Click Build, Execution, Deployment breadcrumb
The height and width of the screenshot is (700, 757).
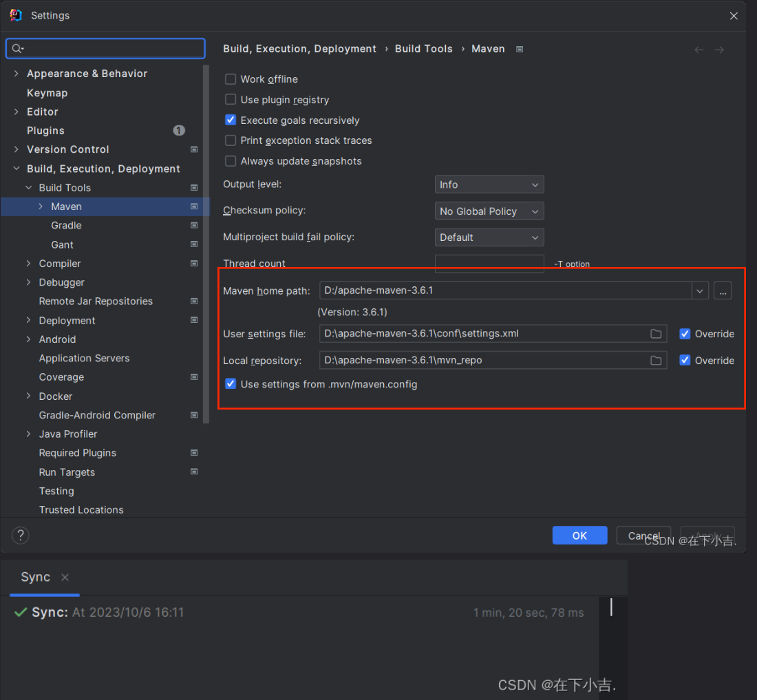coord(299,49)
